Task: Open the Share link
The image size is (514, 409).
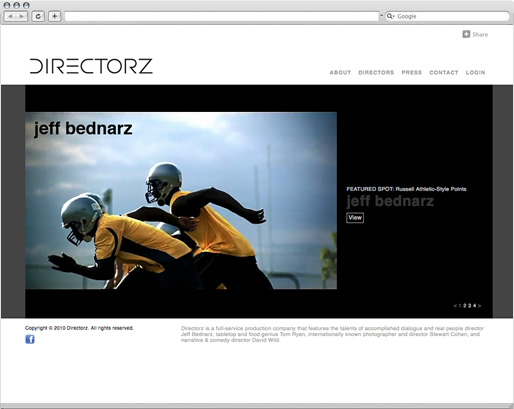Action: [x=480, y=34]
